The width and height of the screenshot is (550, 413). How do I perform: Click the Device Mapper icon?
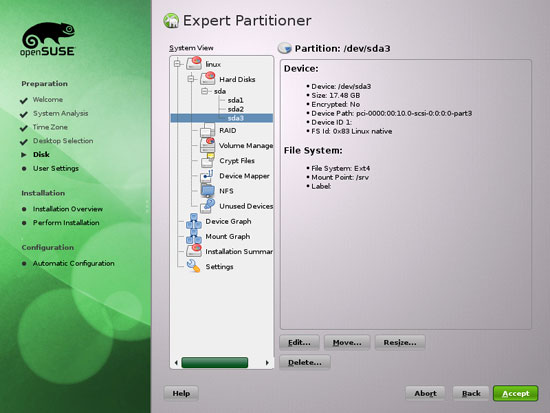coord(208,176)
